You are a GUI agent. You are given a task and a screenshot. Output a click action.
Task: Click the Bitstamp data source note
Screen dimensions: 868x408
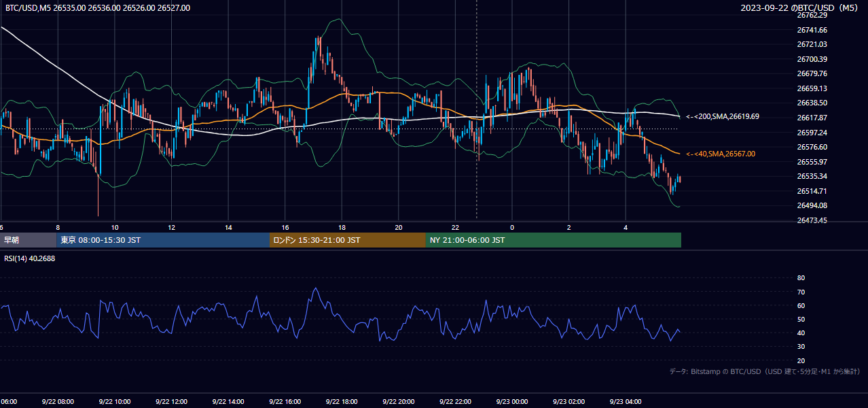[x=765, y=372]
